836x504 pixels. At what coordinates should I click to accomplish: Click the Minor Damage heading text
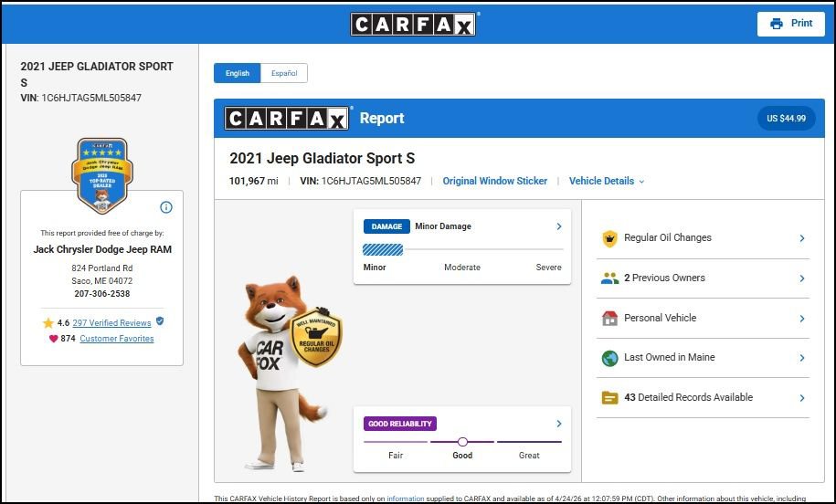point(443,226)
